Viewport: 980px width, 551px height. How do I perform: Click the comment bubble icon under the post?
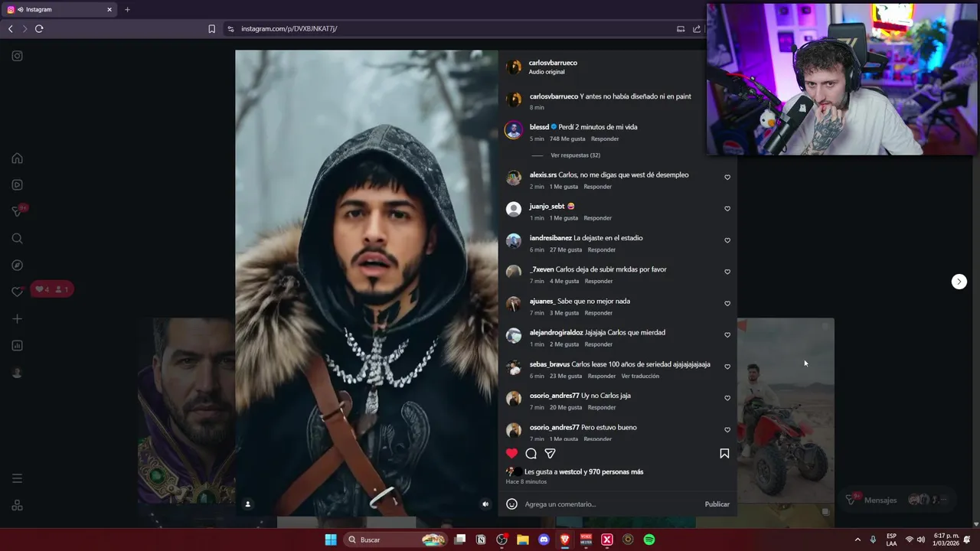coord(531,453)
